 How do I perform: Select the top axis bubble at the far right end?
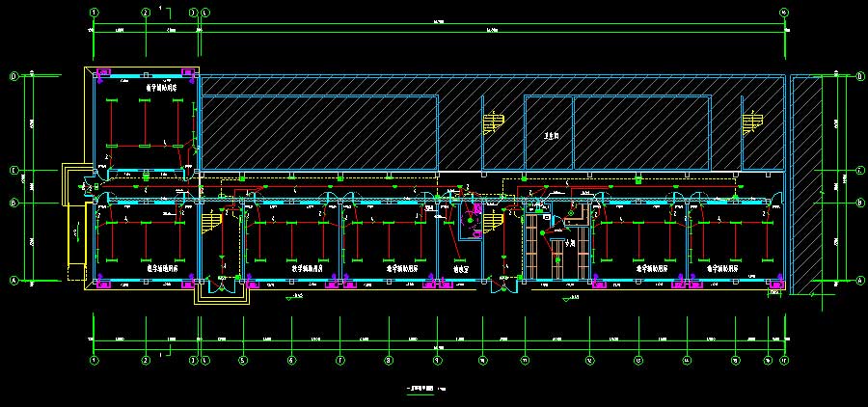point(784,12)
